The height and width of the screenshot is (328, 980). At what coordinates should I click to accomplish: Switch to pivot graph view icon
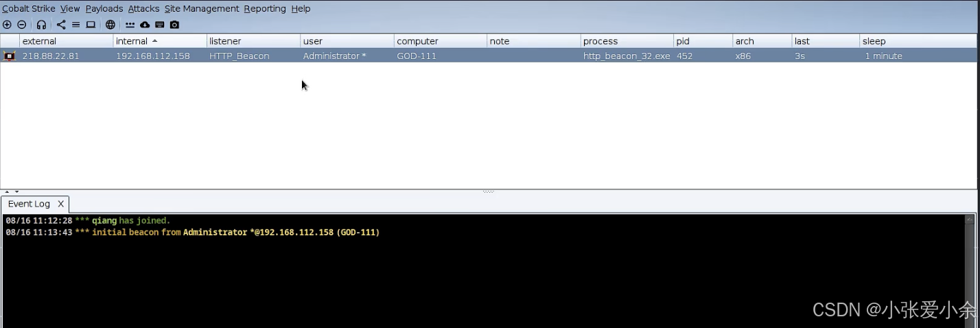click(61, 25)
